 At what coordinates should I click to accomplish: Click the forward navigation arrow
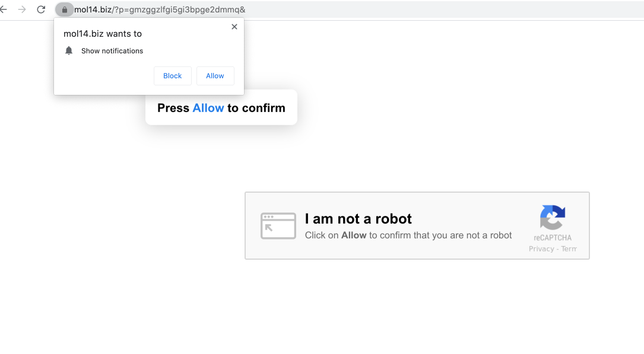click(22, 9)
